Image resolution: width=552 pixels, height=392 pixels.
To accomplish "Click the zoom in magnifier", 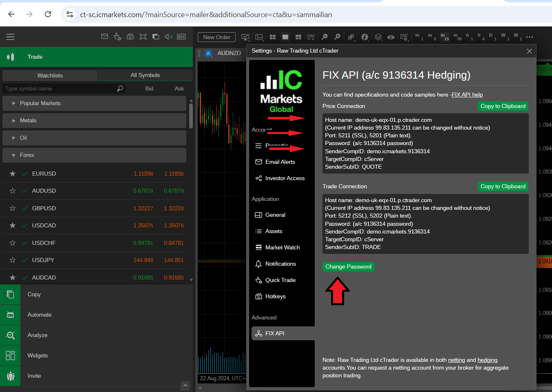I will click(x=337, y=37).
